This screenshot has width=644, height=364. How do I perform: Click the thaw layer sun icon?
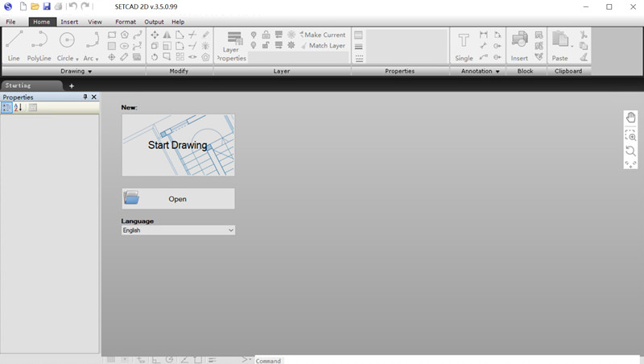pos(291,45)
